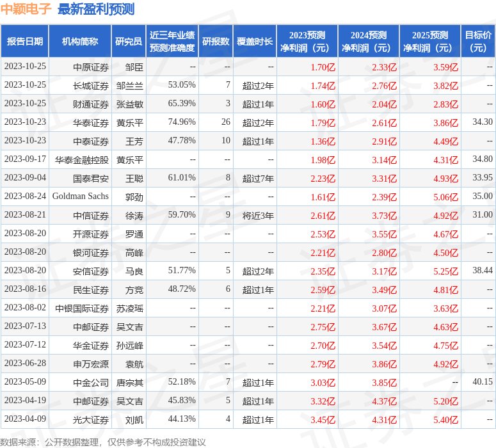The height and width of the screenshot is (448, 496).
Task: Click the 近三年业绩预测准确度 column header
Action: point(172,42)
